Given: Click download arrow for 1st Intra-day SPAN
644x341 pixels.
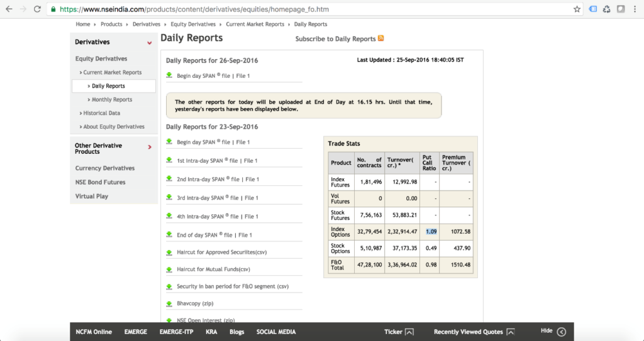Looking at the screenshot, I should (169, 160).
